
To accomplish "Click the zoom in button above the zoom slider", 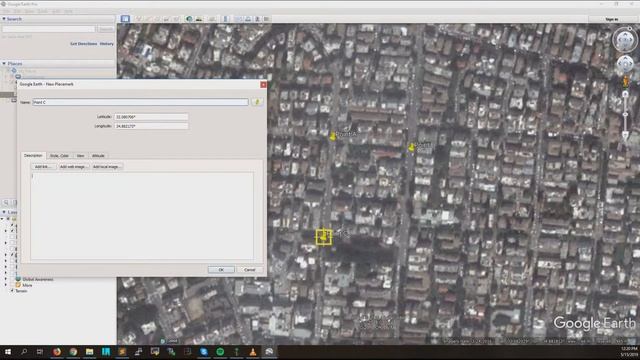I will click(x=625, y=94).
